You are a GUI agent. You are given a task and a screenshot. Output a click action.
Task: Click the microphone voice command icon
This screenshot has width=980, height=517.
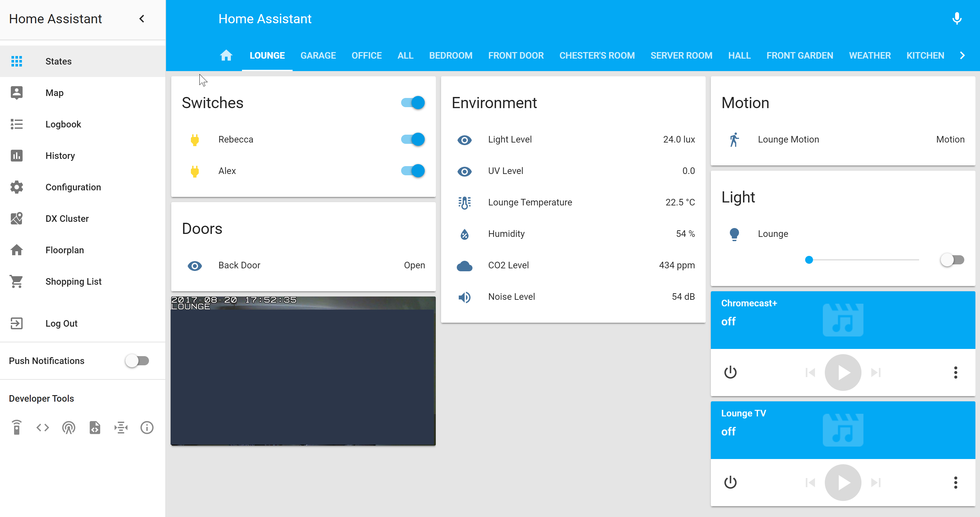(956, 18)
